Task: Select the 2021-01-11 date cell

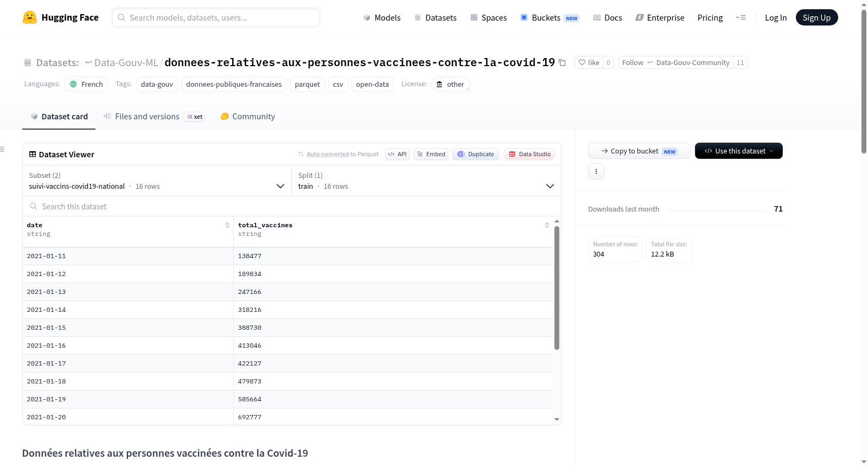Action: coord(128,256)
